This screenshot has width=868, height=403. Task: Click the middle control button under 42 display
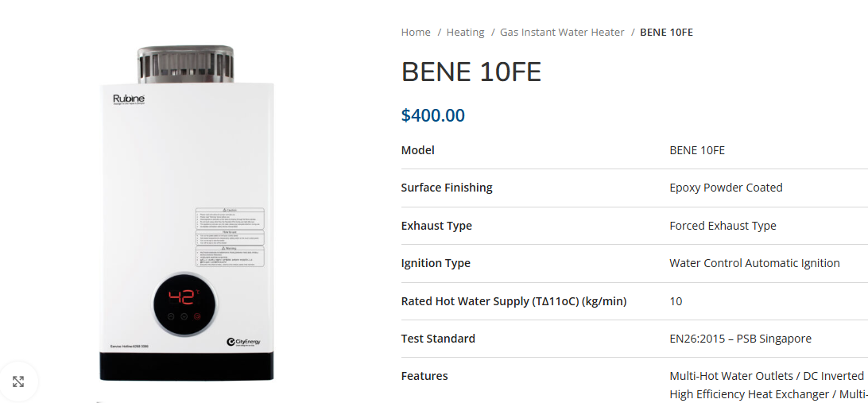[x=184, y=316]
